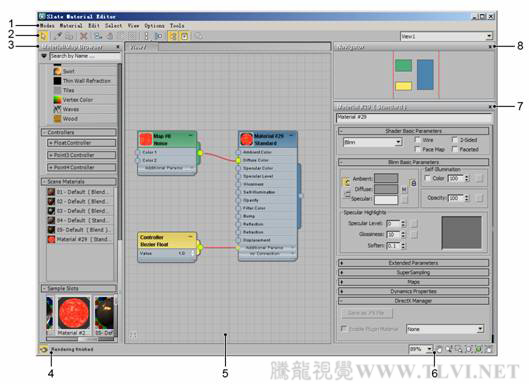This screenshot has width=529, height=384.
Task: Click the Lay Out All vertical icon
Action: 146,36
